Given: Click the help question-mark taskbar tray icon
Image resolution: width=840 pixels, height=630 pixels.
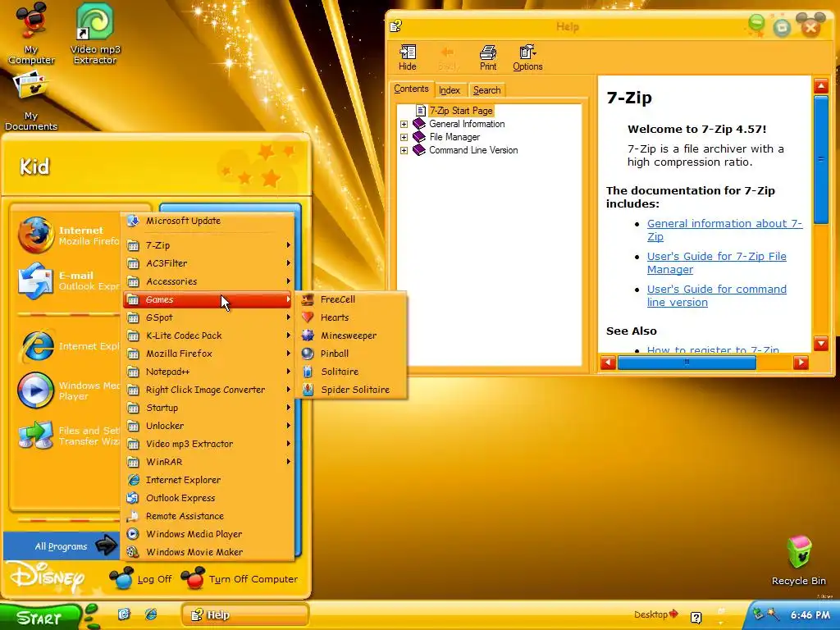Looking at the screenshot, I should pos(696,618).
